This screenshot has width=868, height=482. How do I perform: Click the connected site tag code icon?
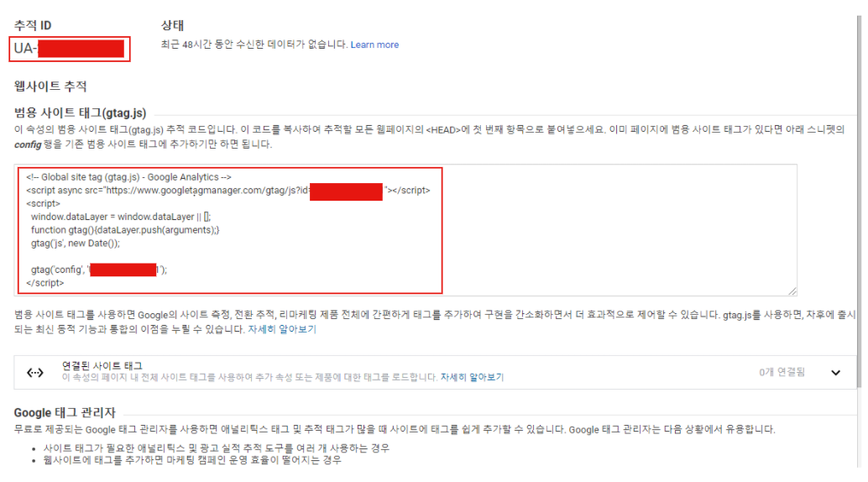(x=35, y=372)
